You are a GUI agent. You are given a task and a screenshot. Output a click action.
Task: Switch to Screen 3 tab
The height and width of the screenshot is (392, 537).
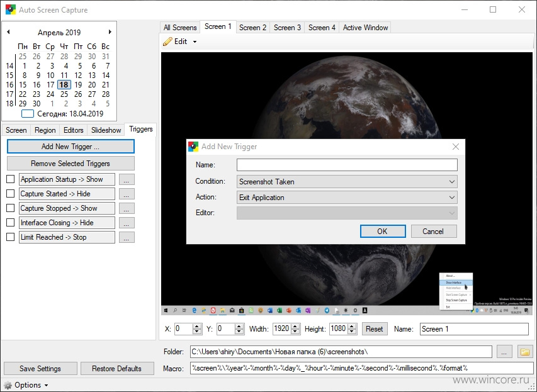click(287, 28)
